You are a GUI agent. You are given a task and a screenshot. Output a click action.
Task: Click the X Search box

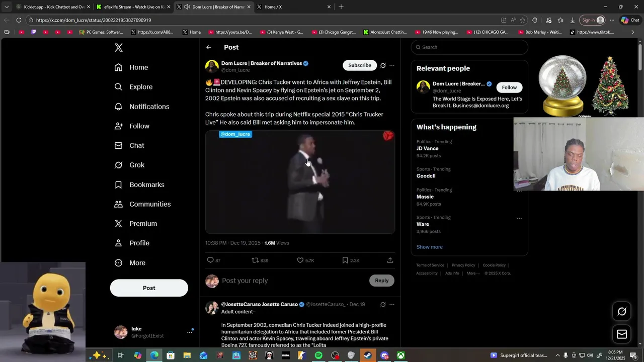pos(469,47)
